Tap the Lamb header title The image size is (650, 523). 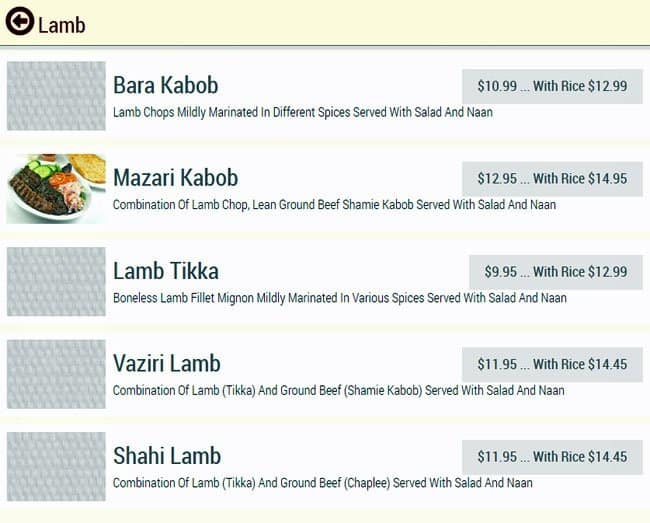62,25
